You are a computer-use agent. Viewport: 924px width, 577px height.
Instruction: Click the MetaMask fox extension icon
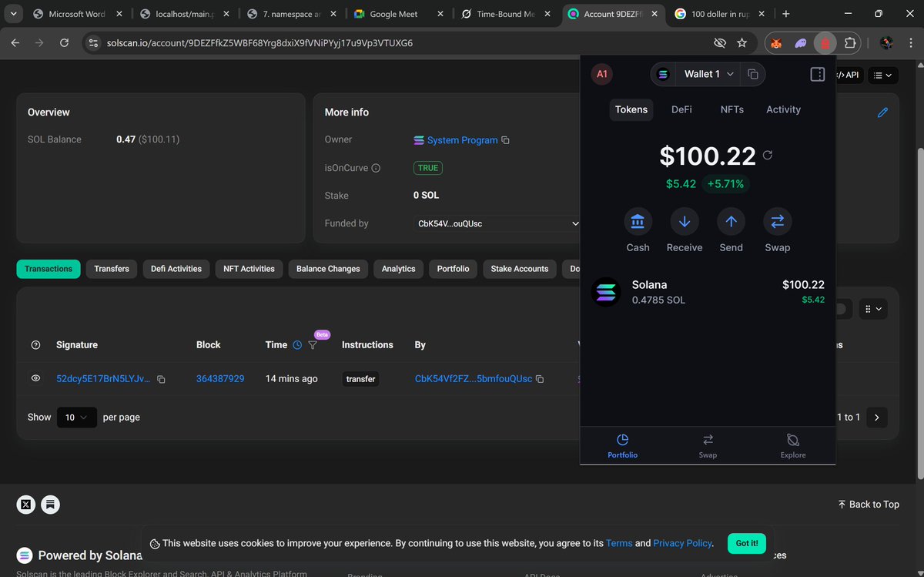click(776, 43)
